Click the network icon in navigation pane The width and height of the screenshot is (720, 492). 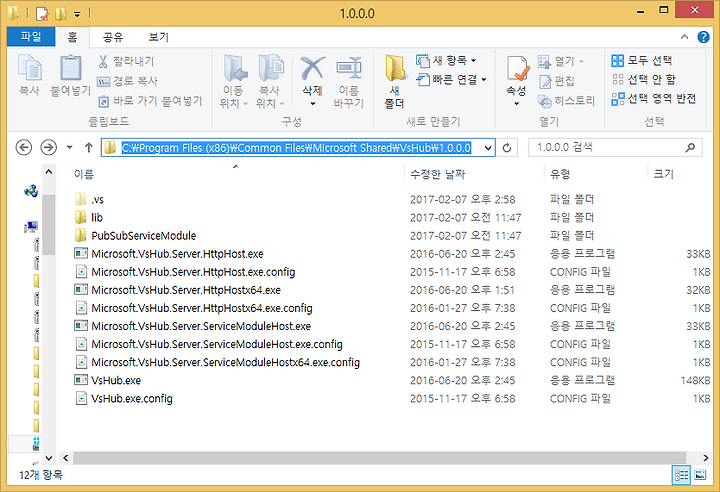(x=31, y=191)
